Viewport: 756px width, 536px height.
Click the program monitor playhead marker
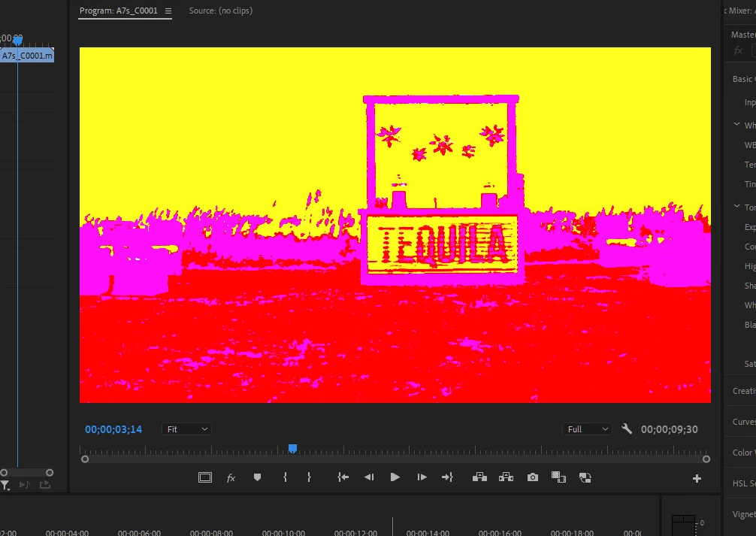292,449
